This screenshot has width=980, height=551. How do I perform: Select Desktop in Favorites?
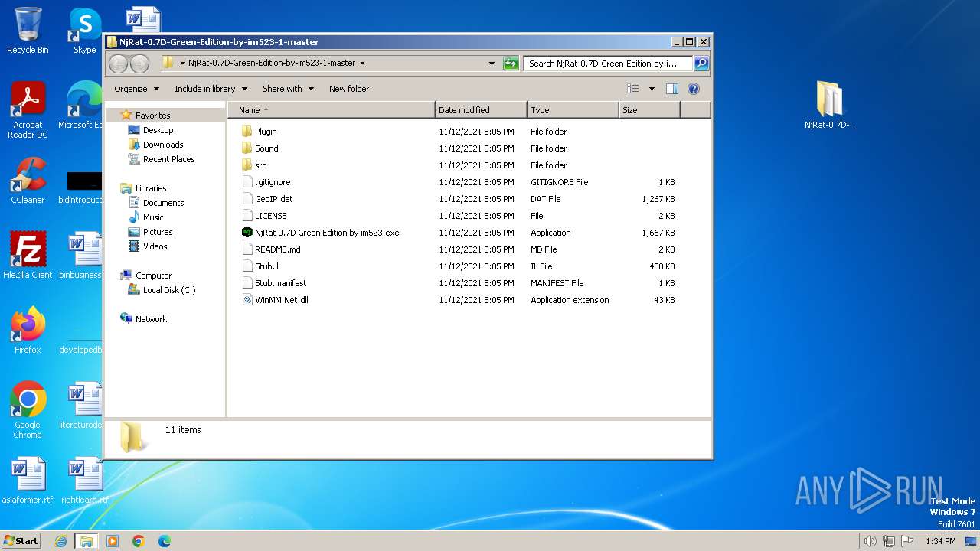(158, 130)
